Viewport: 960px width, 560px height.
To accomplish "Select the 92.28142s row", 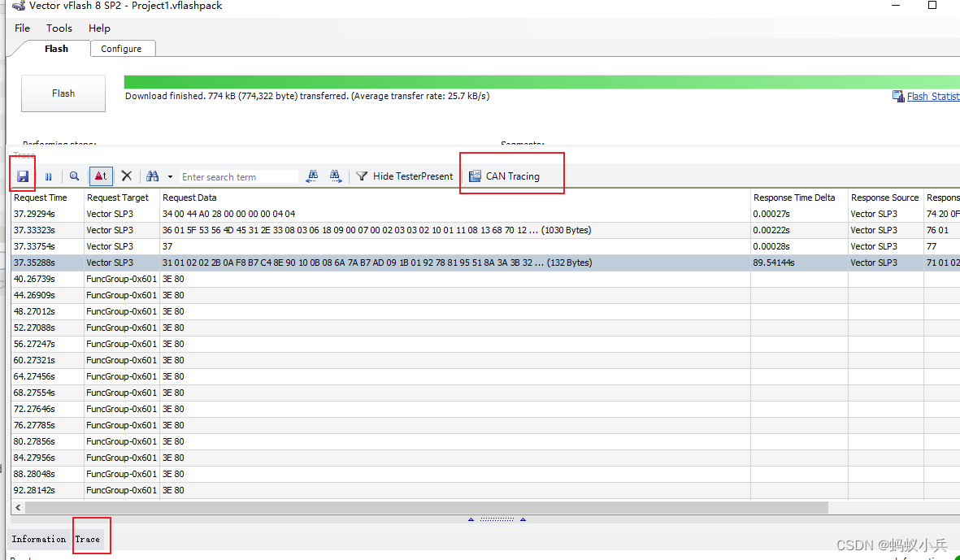I will 485,490.
